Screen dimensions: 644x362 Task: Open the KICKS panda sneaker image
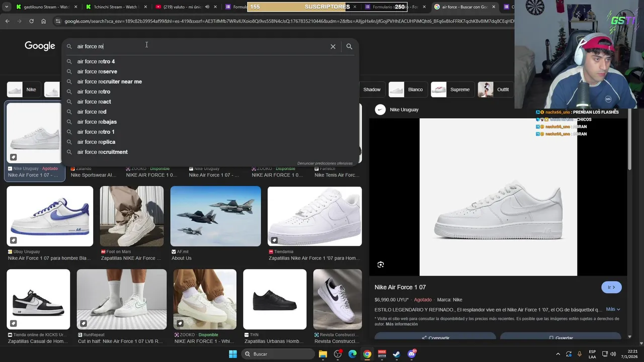pyautogui.click(x=38, y=299)
